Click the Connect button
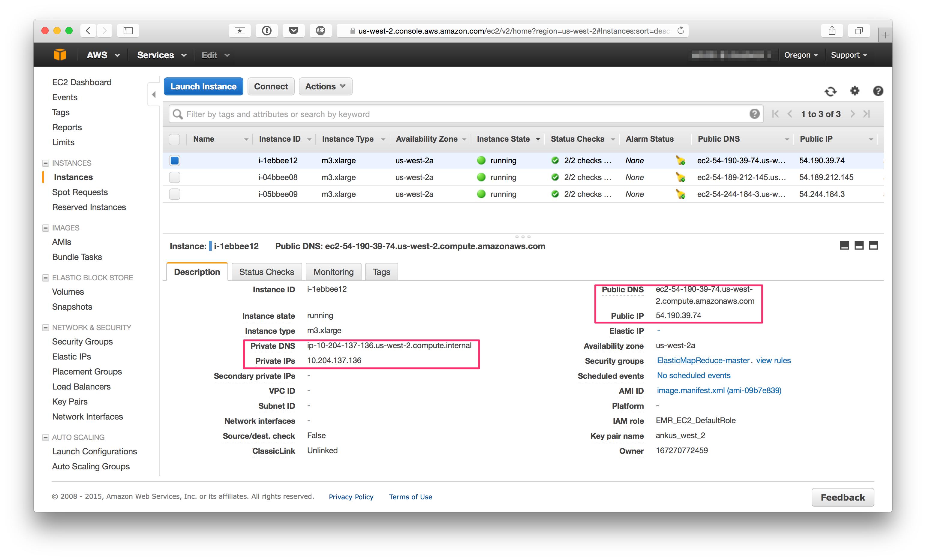 pyautogui.click(x=271, y=86)
